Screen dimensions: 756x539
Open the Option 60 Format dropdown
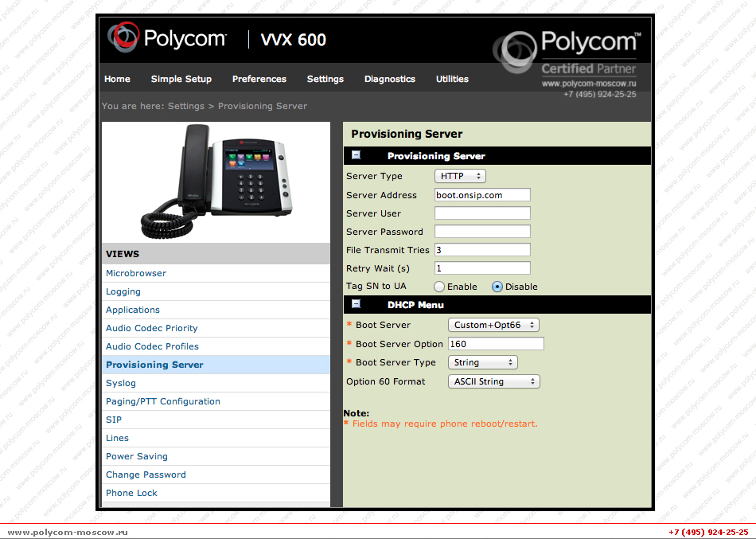tap(494, 381)
